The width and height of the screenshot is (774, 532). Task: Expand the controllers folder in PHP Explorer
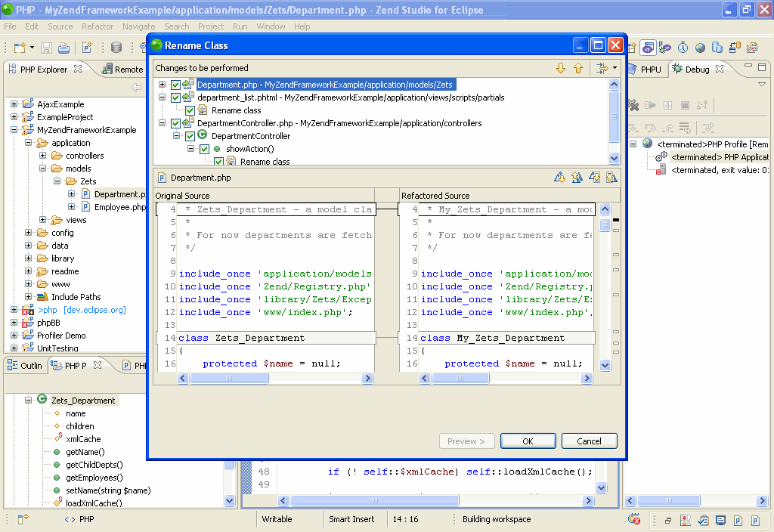tap(42, 156)
